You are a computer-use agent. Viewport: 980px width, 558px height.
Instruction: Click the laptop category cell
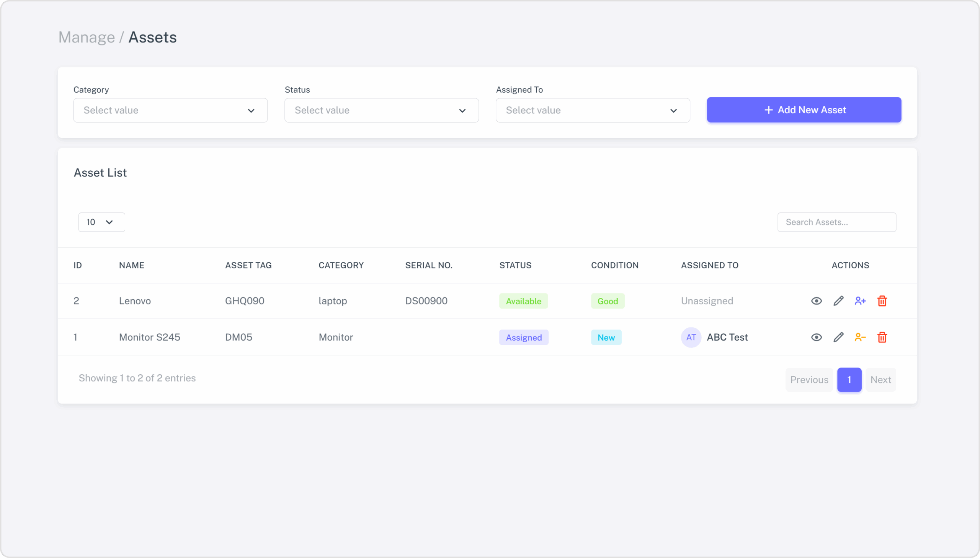pos(333,301)
